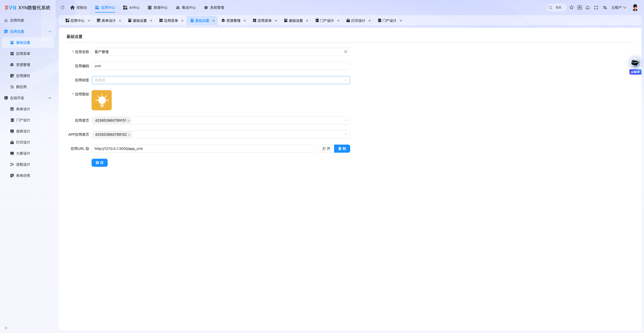Screen dimensions: 644x333
Task: Click the 复制 button
Action: [x=342, y=149]
